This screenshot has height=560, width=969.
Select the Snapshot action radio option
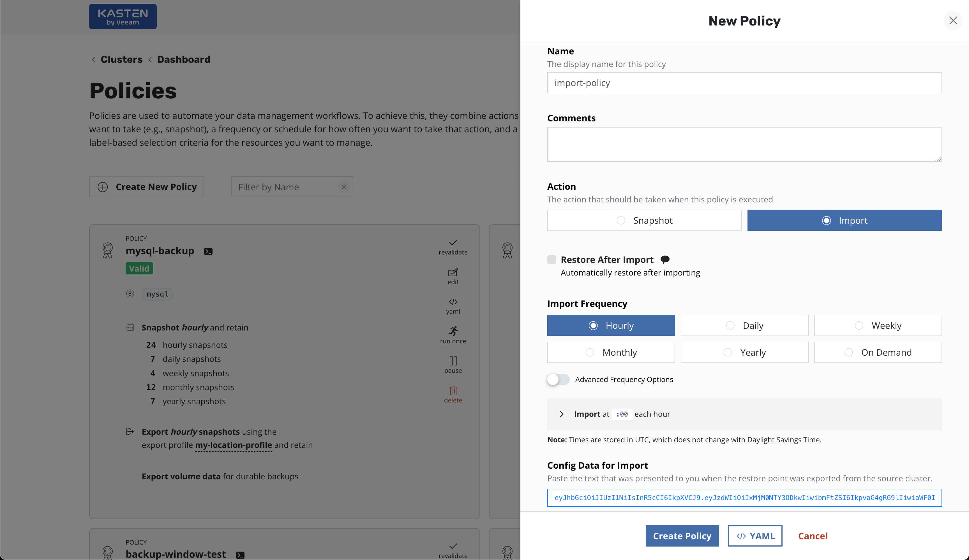pyautogui.click(x=645, y=220)
